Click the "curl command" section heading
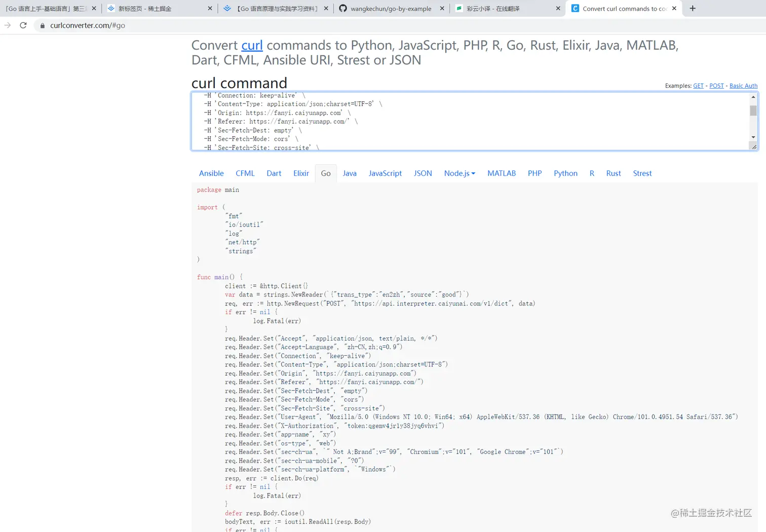Image resolution: width=766 pixels, height=532 pixels. tap(239, 83)
